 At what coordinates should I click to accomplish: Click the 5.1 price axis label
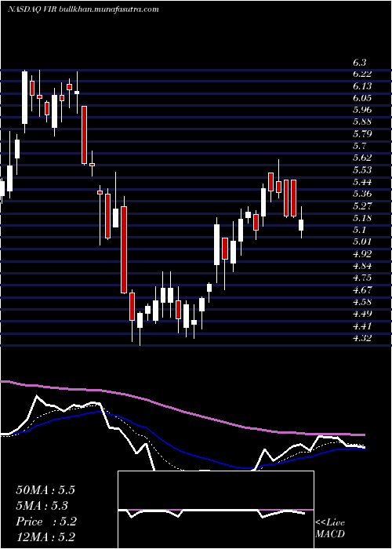tap(360, 230)
